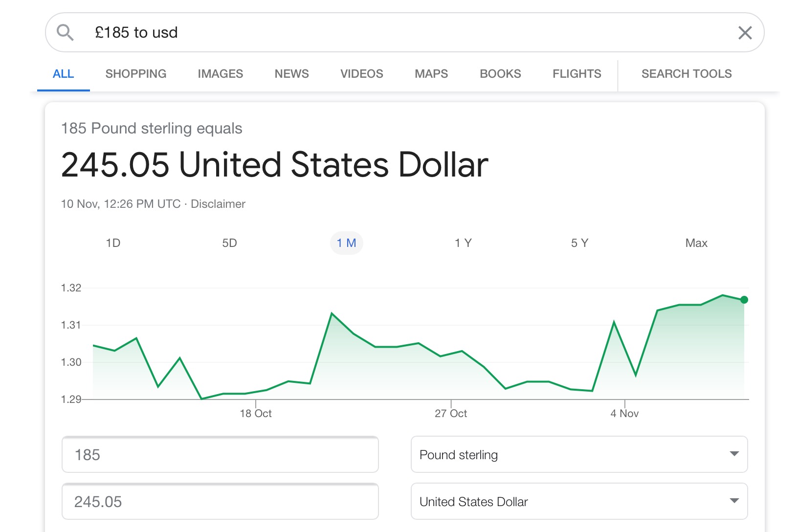The height and width of the screenshot is (532, 799).
Task: Select the FLIGHTS tab
Action: tap(577, 74)
